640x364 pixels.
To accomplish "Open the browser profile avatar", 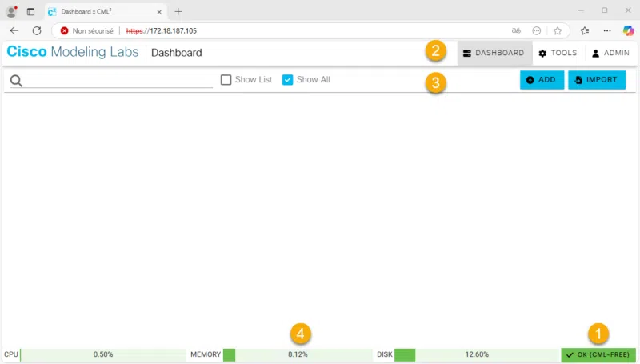I will tap(12, 11).
